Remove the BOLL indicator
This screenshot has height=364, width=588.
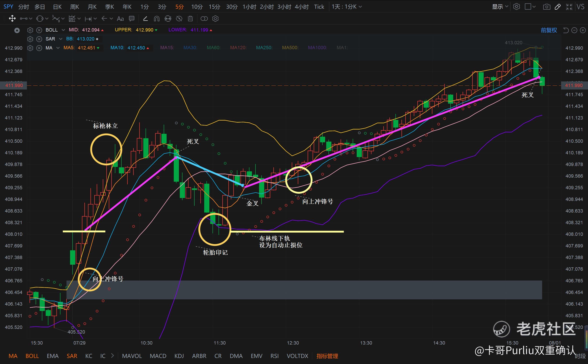tap(39, 30)
